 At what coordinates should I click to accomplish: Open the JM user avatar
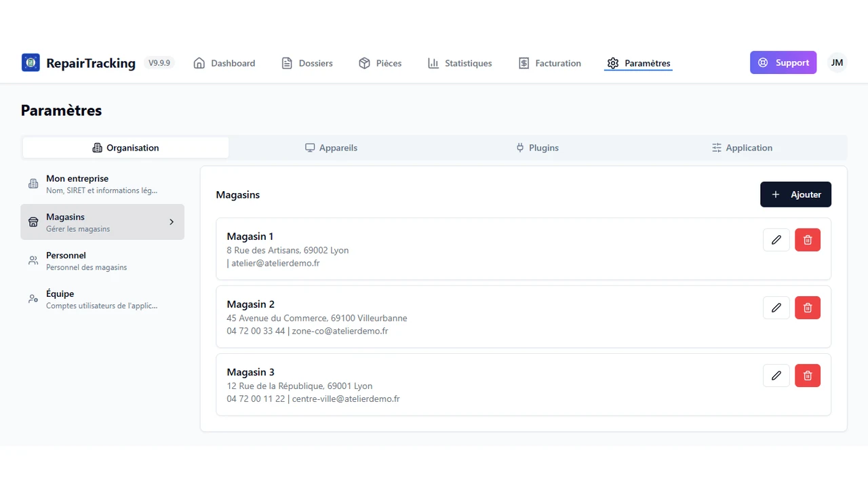click(x=837, y=62)
